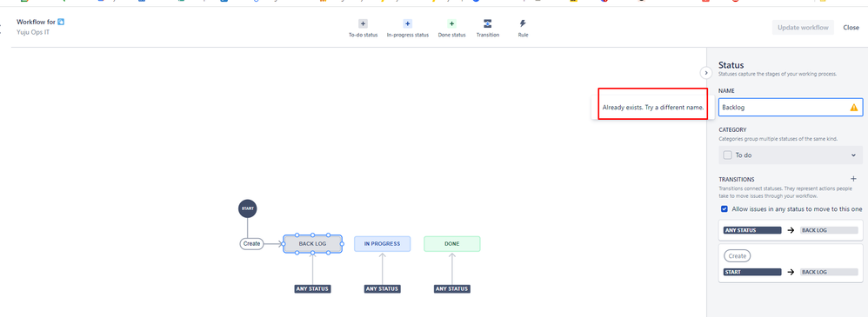Click the project icon next to Workflow for
Screen dimensions: 868x317
point(61,22)
